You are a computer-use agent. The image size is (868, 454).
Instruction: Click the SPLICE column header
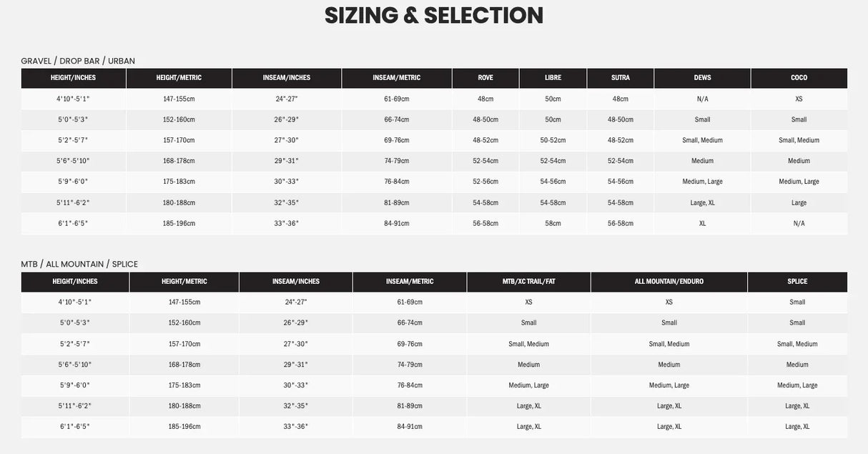click(x=797, y=282)
